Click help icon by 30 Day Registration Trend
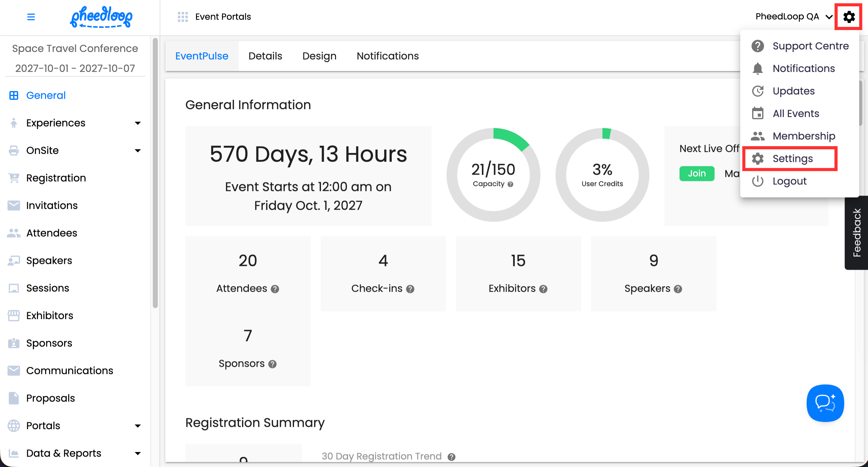Image resolution: width=868 pixels, height=467 pixels. click(451, 457)
